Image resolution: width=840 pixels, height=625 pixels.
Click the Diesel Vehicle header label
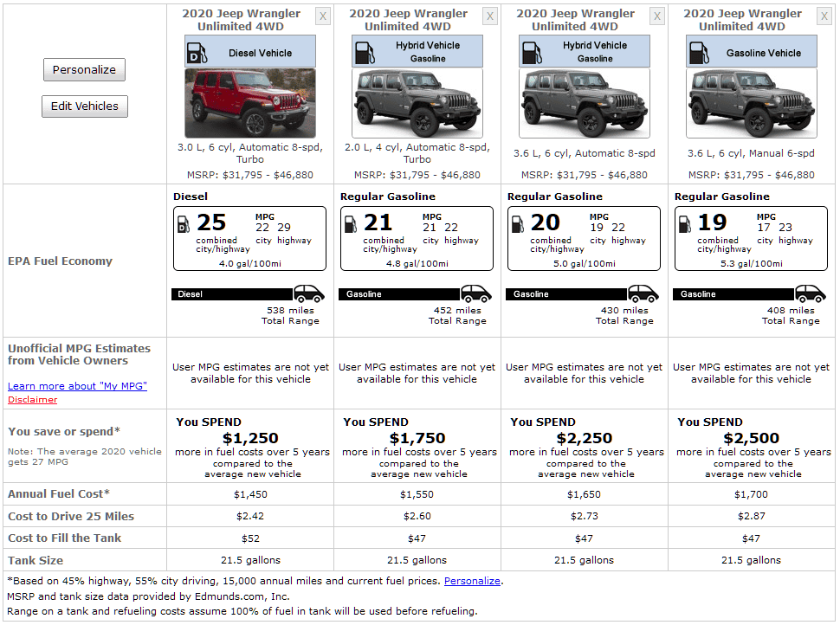click(x=261, y=53)
